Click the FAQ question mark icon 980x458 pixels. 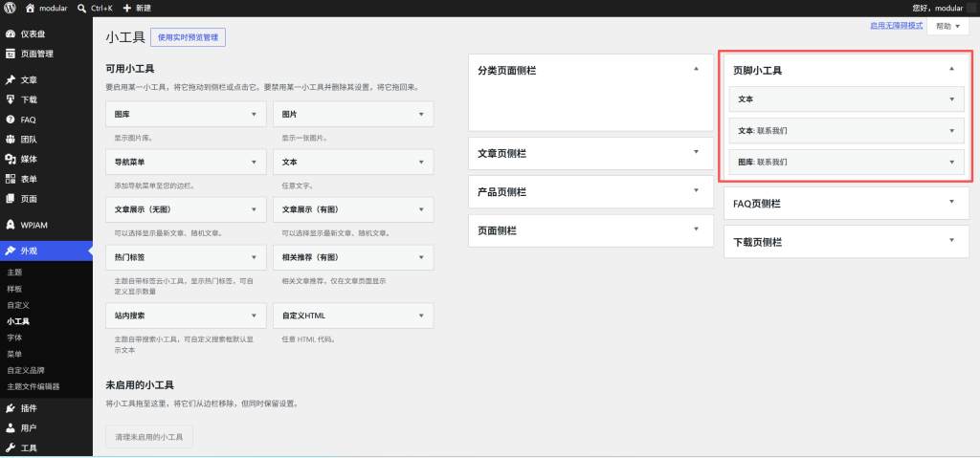[10, 120]
